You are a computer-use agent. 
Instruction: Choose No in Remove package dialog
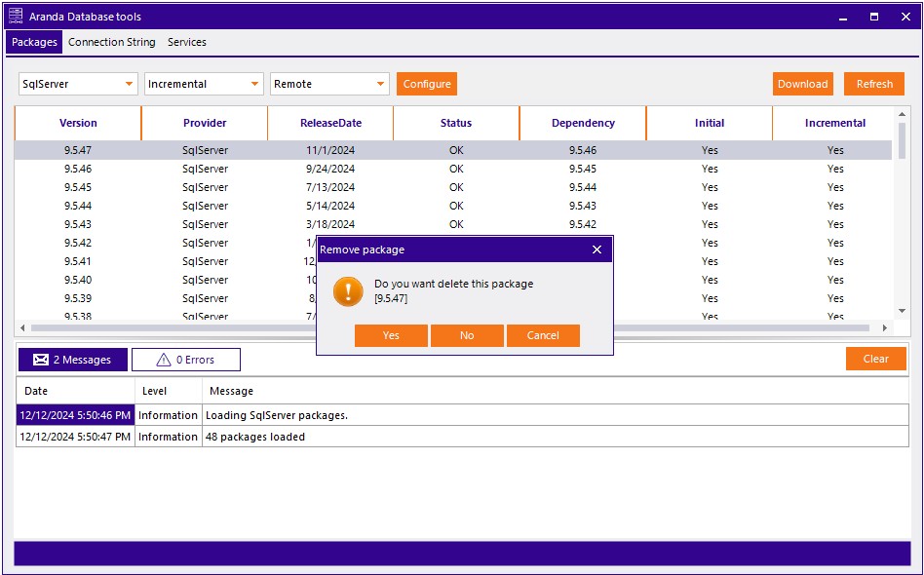pyautogui.click(x=467, y=335)
